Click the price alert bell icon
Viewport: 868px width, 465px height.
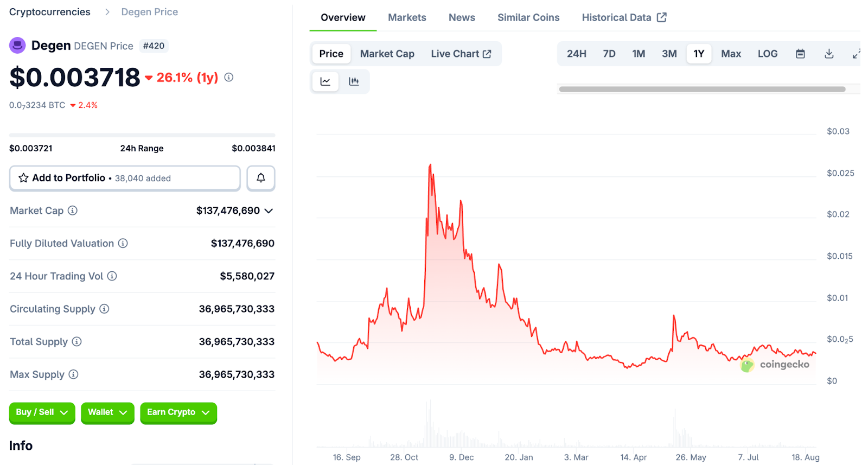(261, 178)
